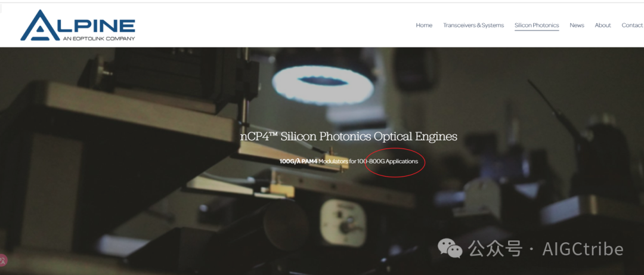Click the underline beneath Silicon Photonics
The width and height of the screenshot is (644, 275).
pos(537,30)
